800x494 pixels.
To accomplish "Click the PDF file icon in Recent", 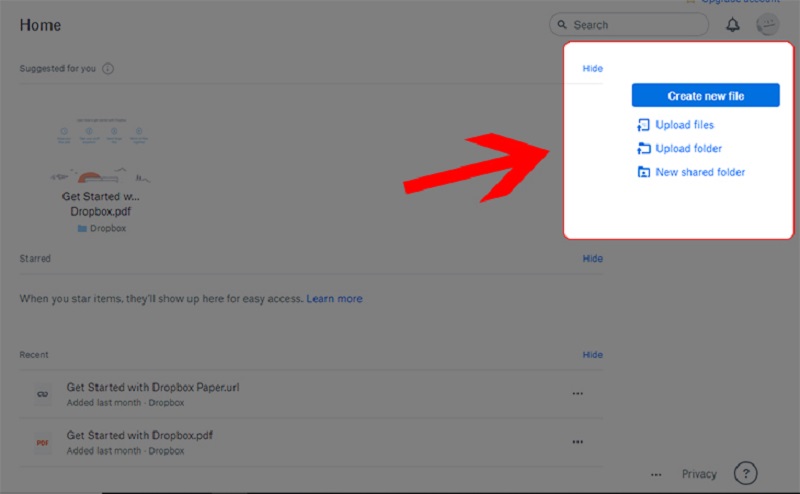I will coord(42,442).
